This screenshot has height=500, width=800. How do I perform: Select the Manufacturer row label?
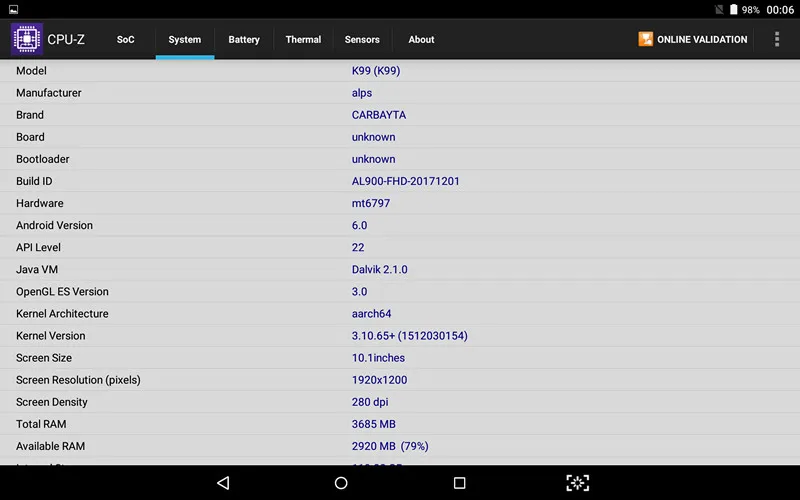click(x=48, y=93)
